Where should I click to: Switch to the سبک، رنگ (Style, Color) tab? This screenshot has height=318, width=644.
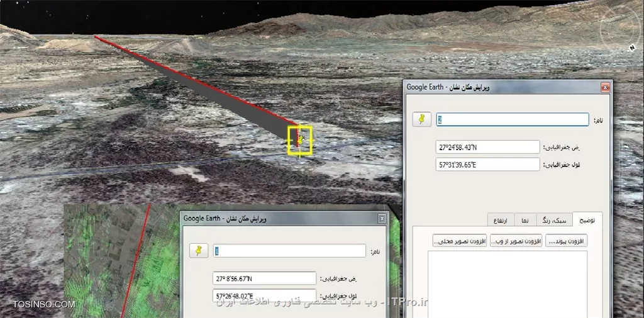pyautogui.click(x=553, y=221)
